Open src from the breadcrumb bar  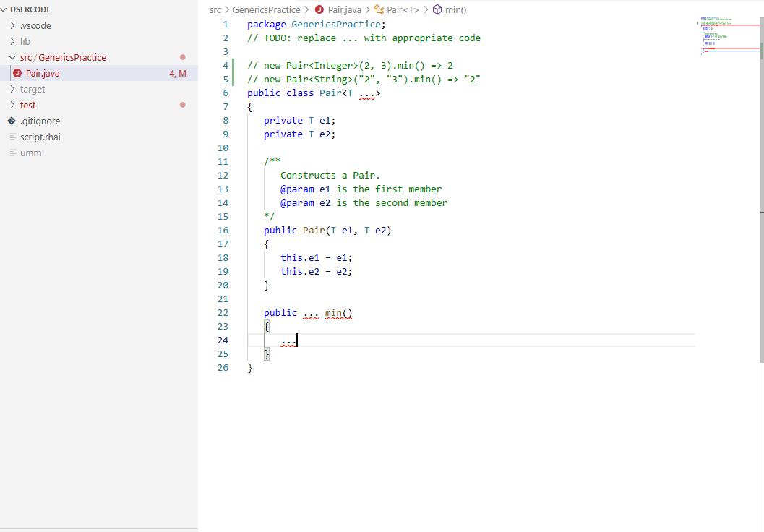point(214,10)
